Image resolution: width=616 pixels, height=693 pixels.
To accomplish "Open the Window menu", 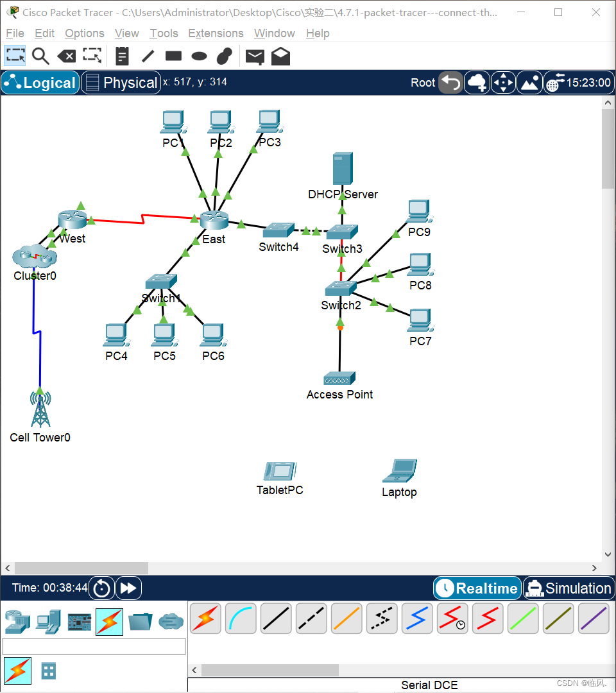I will [x=275, y=33].
